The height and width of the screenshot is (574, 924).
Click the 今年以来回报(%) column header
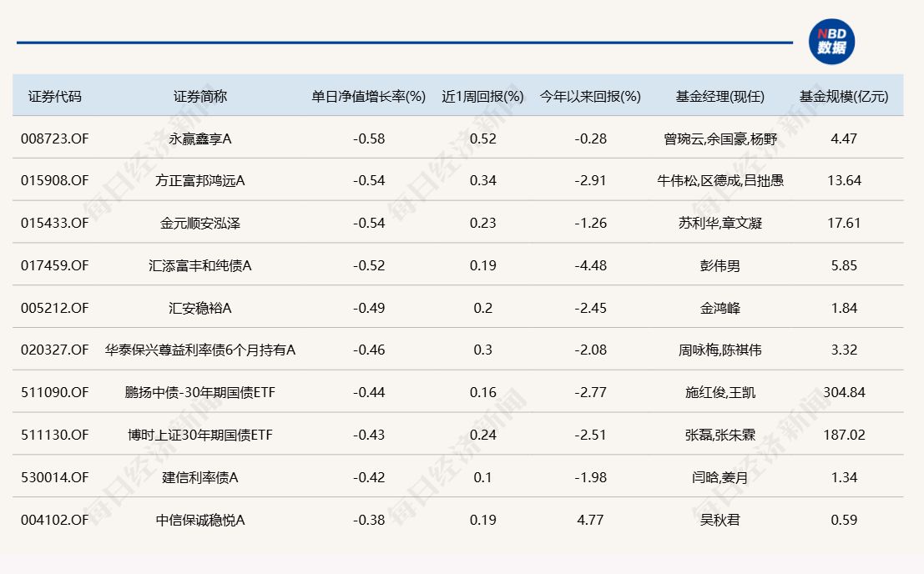(x=590, y=96)
